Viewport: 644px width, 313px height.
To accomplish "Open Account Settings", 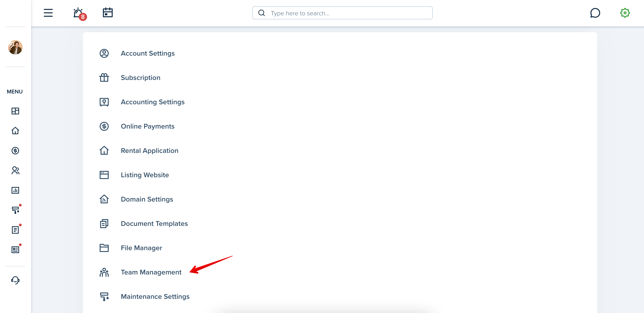I will pyautogui.click(x=148, y=53).
